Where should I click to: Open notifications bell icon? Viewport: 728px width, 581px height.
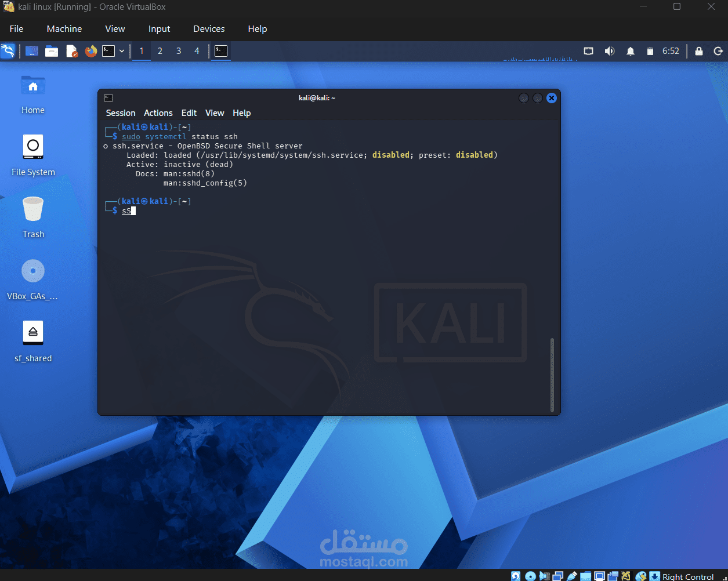click(631, 51)
